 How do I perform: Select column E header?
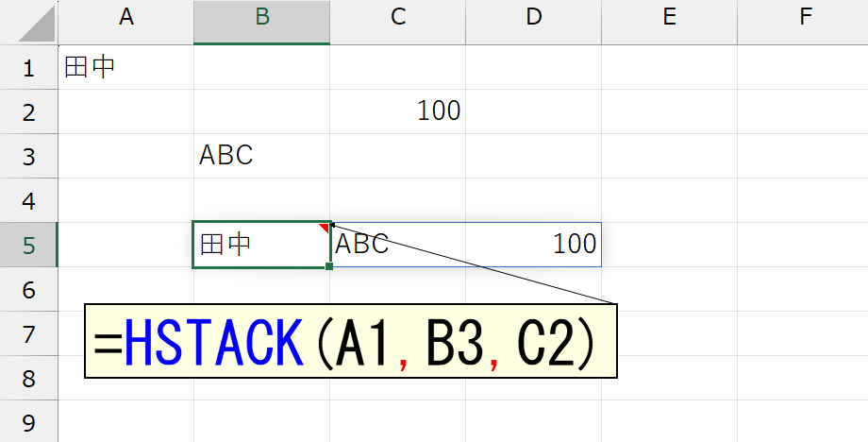[669, 22]
